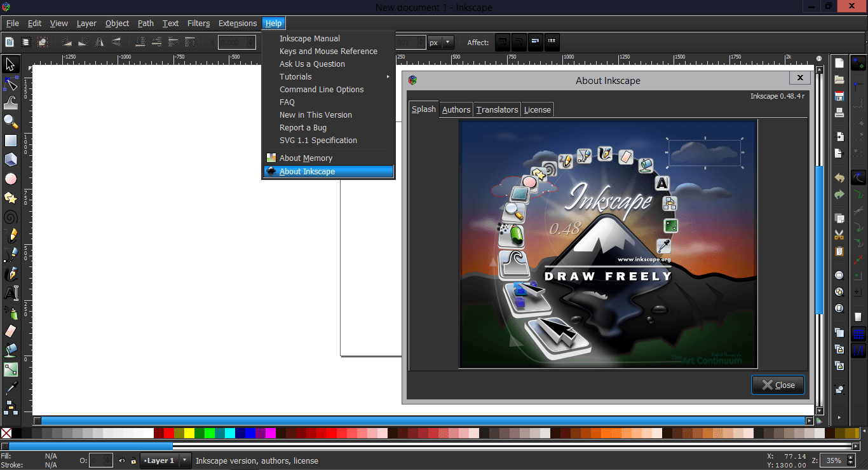Click the horizontal canvas scrollbar
Image resolution: width=868 pixels, height=470 pixels.
(423, 420)
